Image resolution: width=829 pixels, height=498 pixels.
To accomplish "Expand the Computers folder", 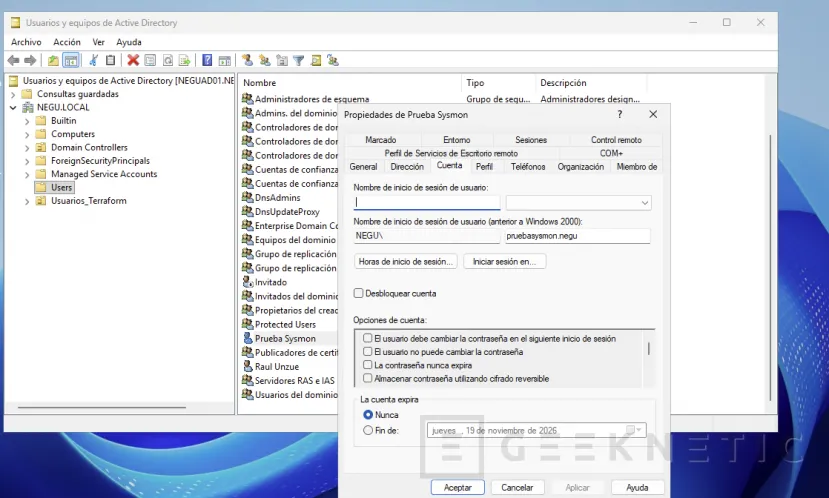I will pos(27,135).
